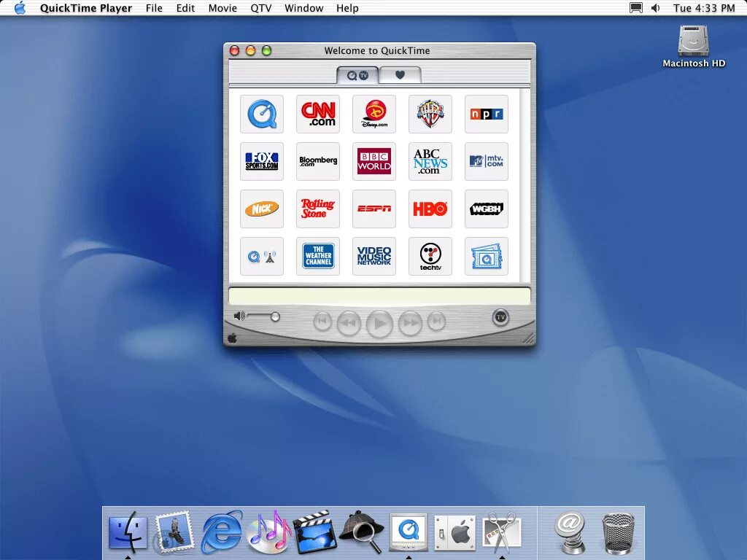Launch Internet Explorer from the Dock
This screenshot has height=560, width=747.
coord(221,532)
